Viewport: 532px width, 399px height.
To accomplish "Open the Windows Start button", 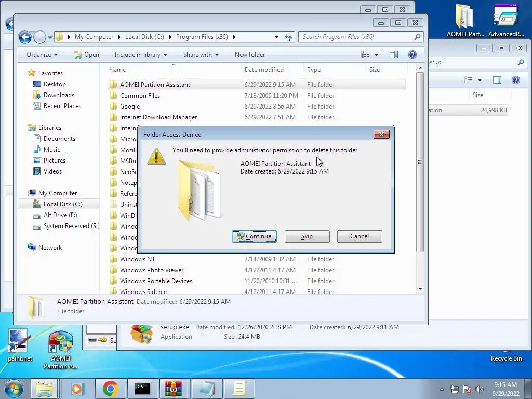I will point(14,389).
